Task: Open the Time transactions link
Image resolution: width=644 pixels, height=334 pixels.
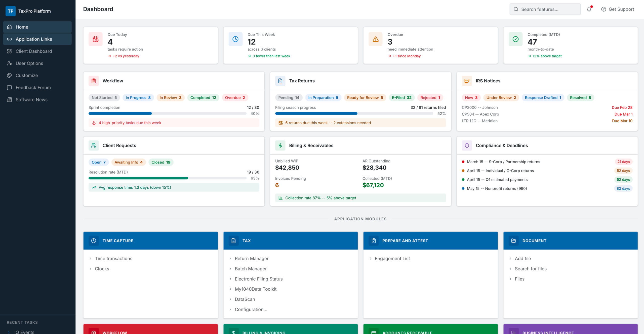Action: (113, 258)
